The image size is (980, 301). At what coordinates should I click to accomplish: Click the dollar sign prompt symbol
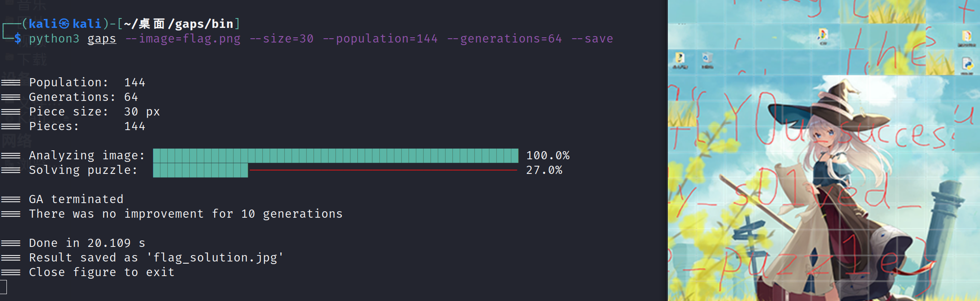[x=18, y=39]
